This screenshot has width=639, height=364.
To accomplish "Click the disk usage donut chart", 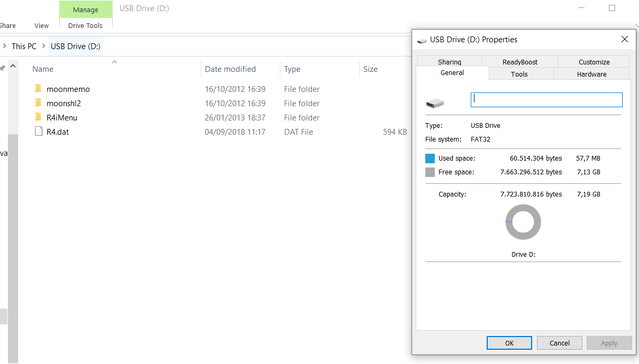I will pyautogui.click(x=523, y=222).
